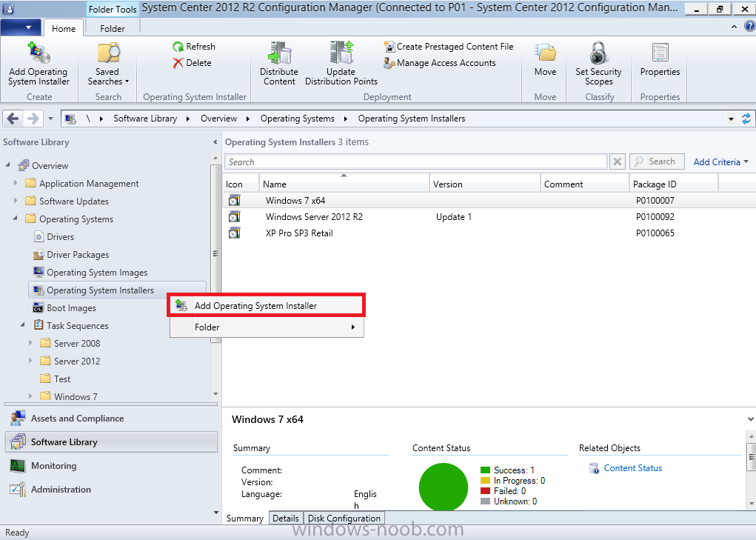Sort by the Name column header

pyautogui.click(x=344, y=184)
